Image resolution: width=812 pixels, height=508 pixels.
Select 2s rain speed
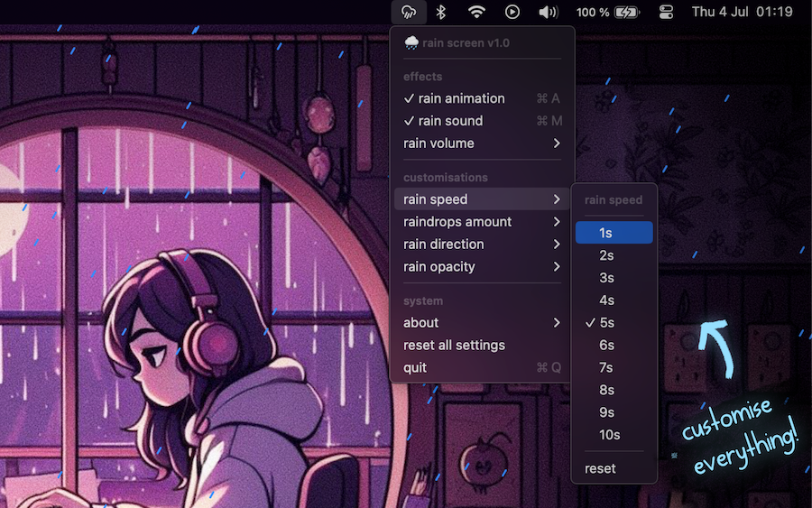click(x=614, y=255)
